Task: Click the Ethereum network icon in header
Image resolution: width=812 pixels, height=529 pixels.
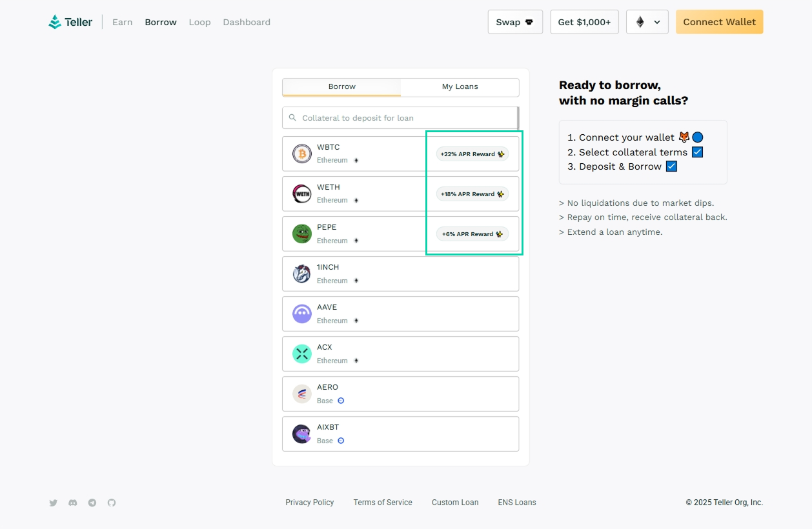Action: coord(640,22)
